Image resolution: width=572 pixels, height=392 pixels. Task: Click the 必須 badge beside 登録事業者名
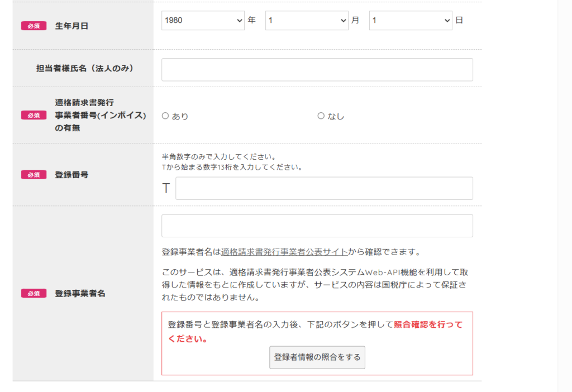point(34,294)
